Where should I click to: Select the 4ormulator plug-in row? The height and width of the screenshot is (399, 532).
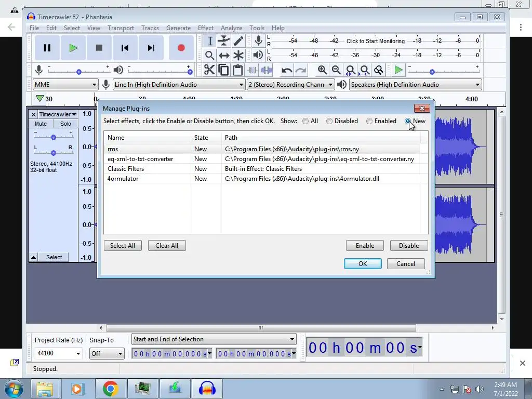pyautogui.click(x=262, y=179)
